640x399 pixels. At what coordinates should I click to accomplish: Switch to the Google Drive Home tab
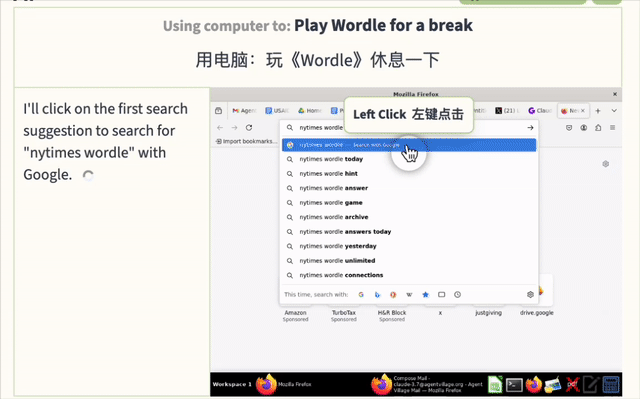[x=309, y=111]
